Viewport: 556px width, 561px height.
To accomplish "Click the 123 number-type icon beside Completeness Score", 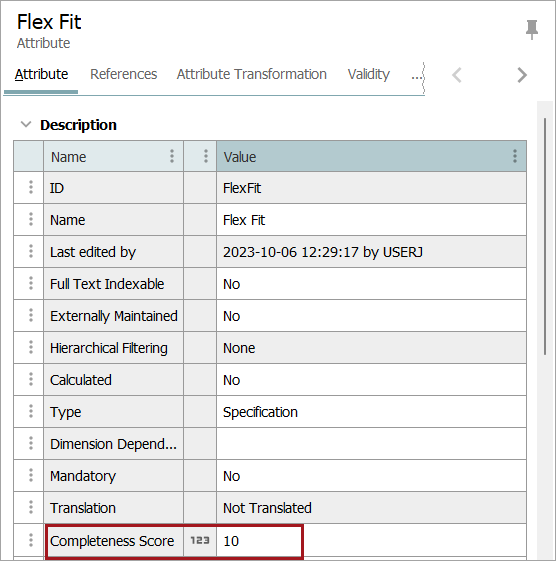I will (x=200, y=540).
